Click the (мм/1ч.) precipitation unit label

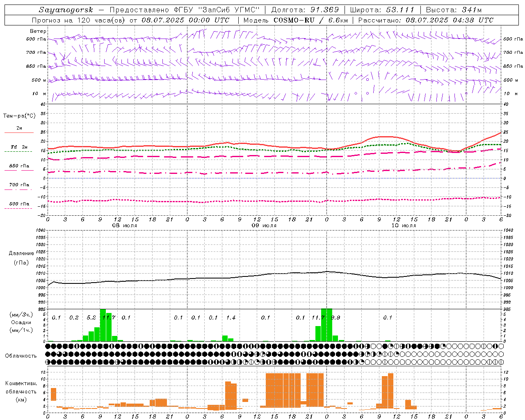[x=21, y=330]
